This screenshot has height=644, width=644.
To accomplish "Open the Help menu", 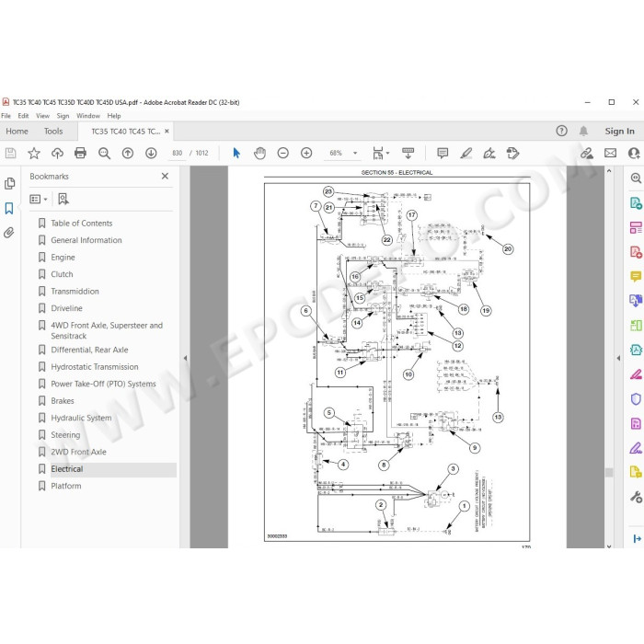I will click(x=114, y=116).
